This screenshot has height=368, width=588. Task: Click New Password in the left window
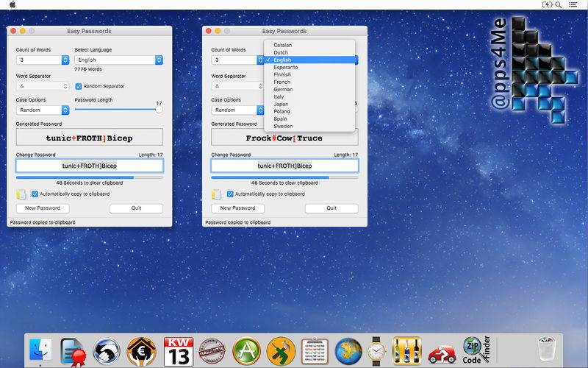(43, 208)
